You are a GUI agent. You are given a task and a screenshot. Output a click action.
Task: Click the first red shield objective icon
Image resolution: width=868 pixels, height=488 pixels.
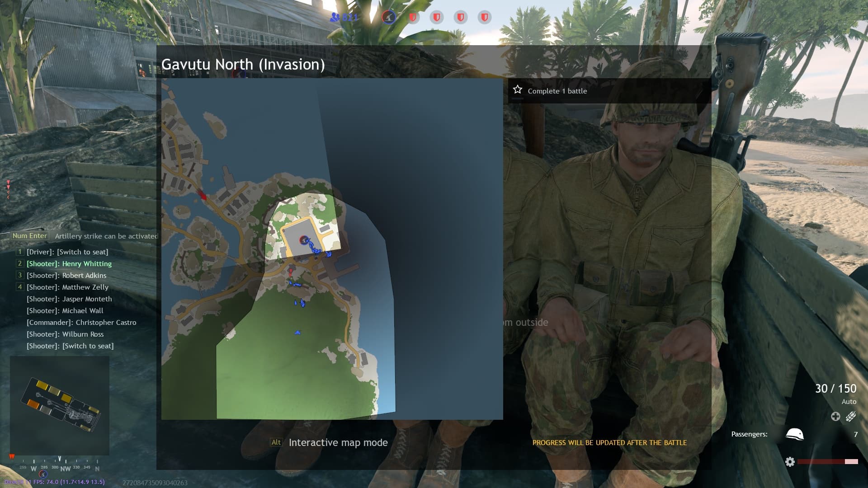point(413,17)
